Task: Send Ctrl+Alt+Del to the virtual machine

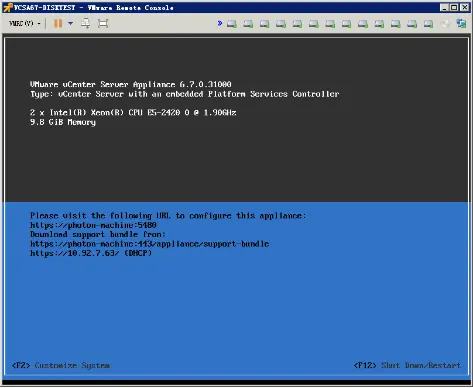Action: [x=86, y=23]
